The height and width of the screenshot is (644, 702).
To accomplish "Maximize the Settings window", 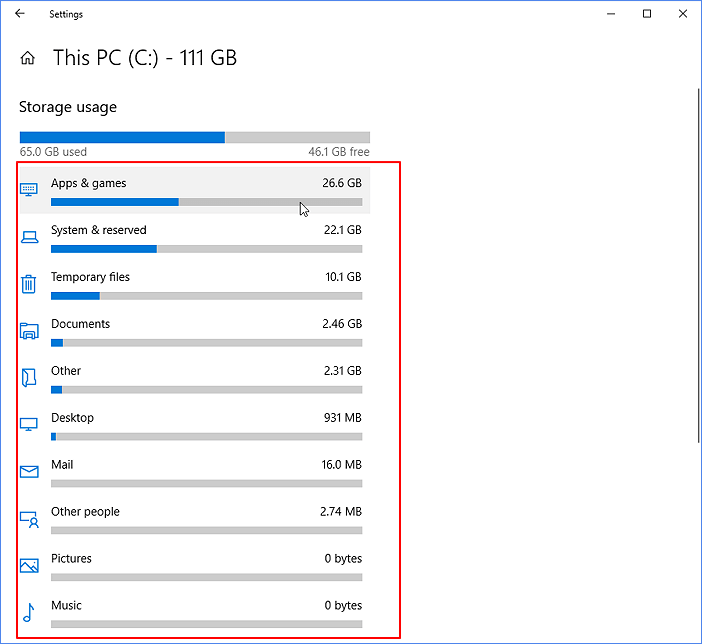I will coord(647,14).
